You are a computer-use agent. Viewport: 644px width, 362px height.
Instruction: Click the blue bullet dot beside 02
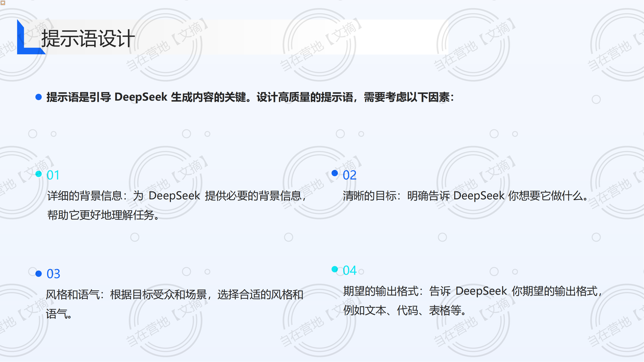(x=334, y=173)
